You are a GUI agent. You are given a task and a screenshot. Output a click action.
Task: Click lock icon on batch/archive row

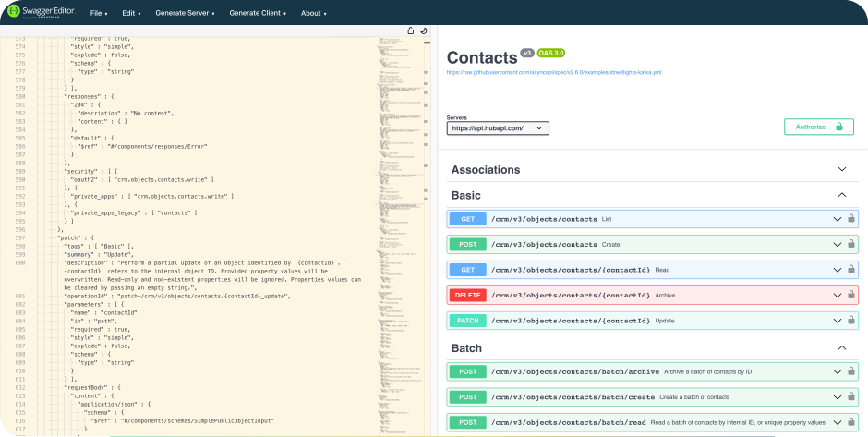coord(851,371)
